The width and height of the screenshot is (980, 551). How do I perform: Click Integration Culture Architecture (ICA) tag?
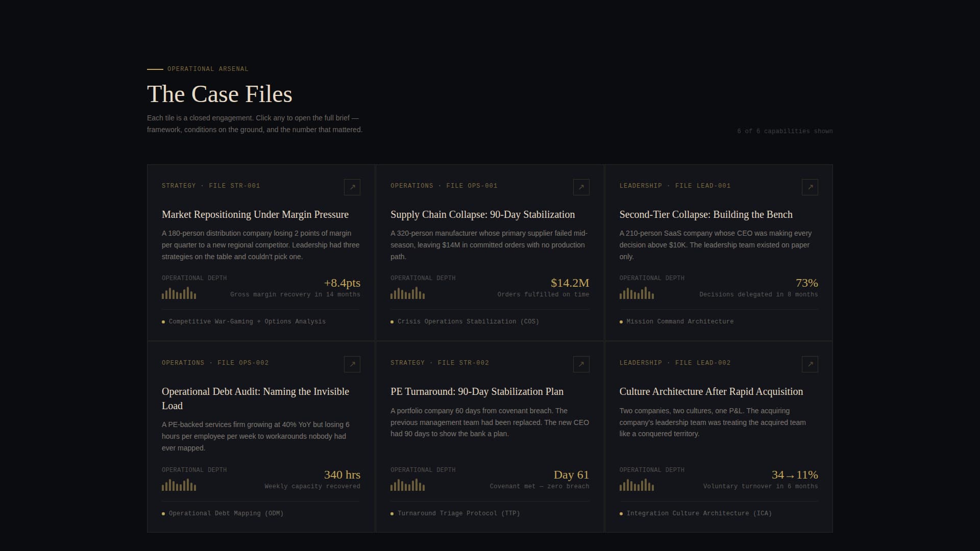pos(699,514)
